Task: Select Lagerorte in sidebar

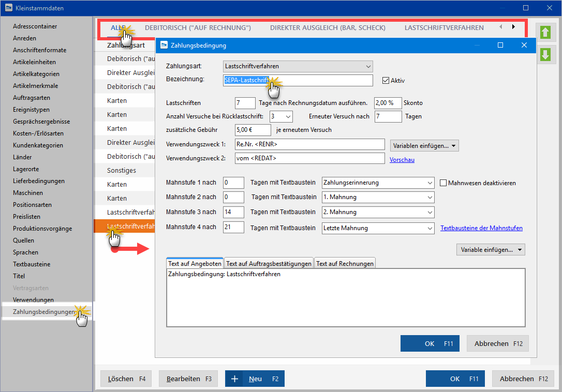Action: click(x=26, y=169)
